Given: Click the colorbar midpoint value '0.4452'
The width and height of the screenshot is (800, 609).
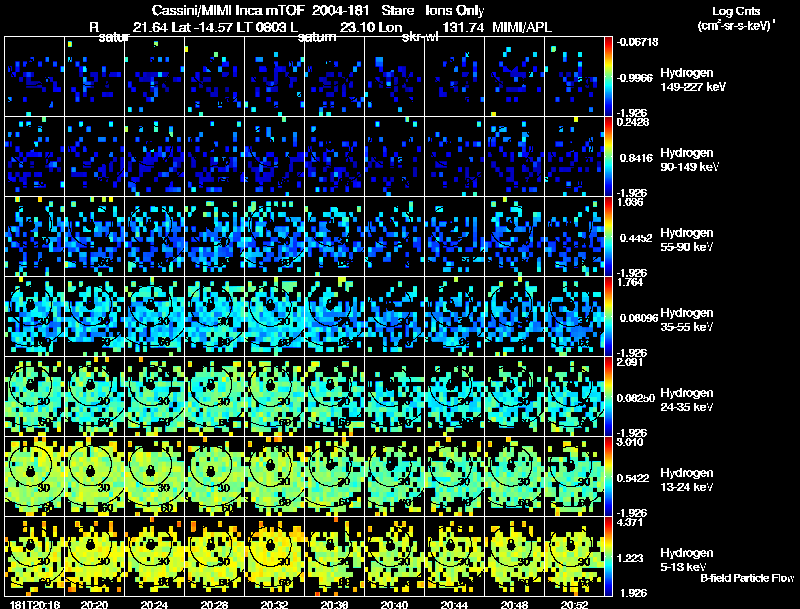Looking at the screenshot, I should [x=636, y=238].
